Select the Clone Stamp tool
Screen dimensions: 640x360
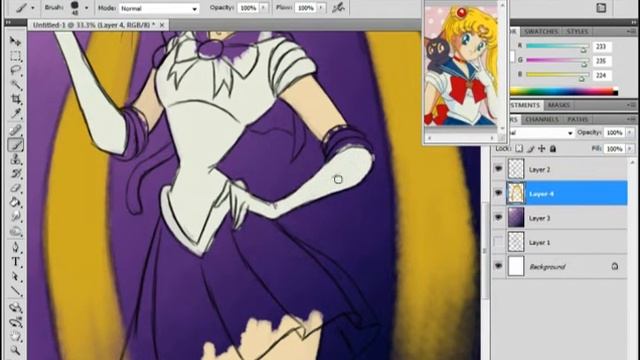[15, 160]
